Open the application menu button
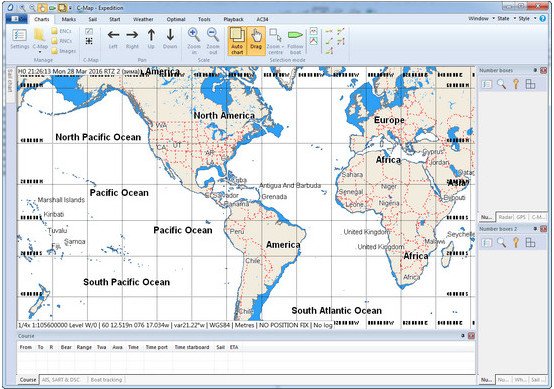The image size is (554, 389). [x=17, y=19]
